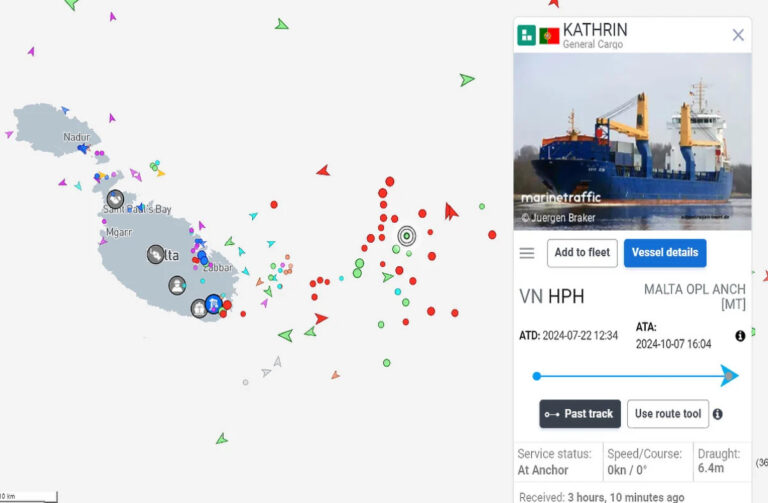The width and height of the screenshot is (768, 503).
Task: Open Vessel details
Action: pos(665,253)
